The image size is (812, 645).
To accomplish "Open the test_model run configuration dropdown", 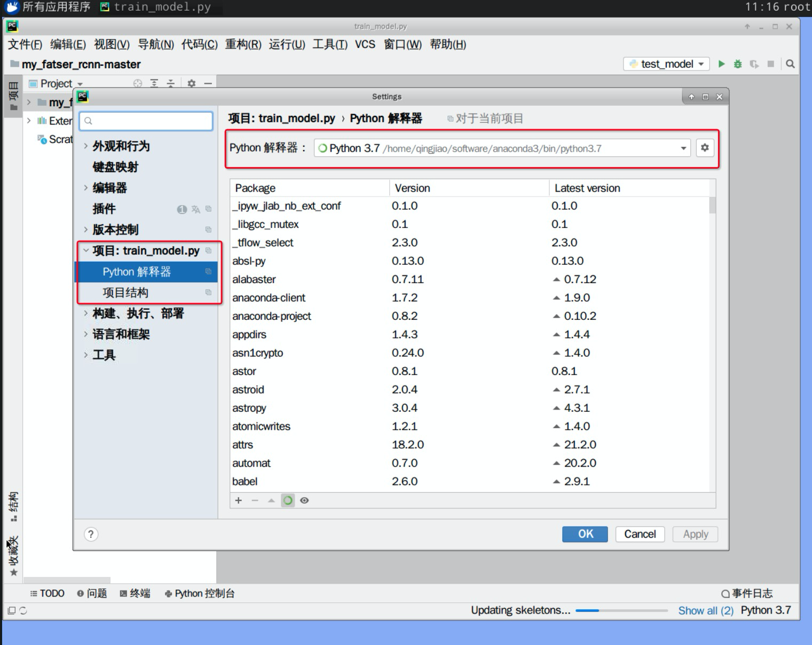I will pos(667,64).
